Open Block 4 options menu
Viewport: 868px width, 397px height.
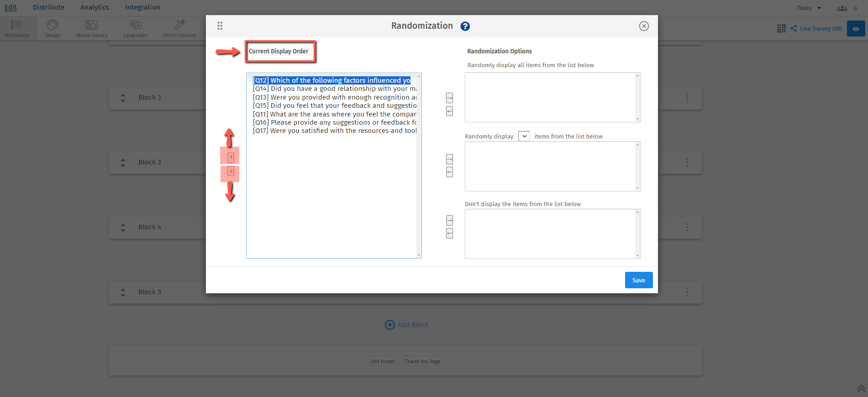687,228
